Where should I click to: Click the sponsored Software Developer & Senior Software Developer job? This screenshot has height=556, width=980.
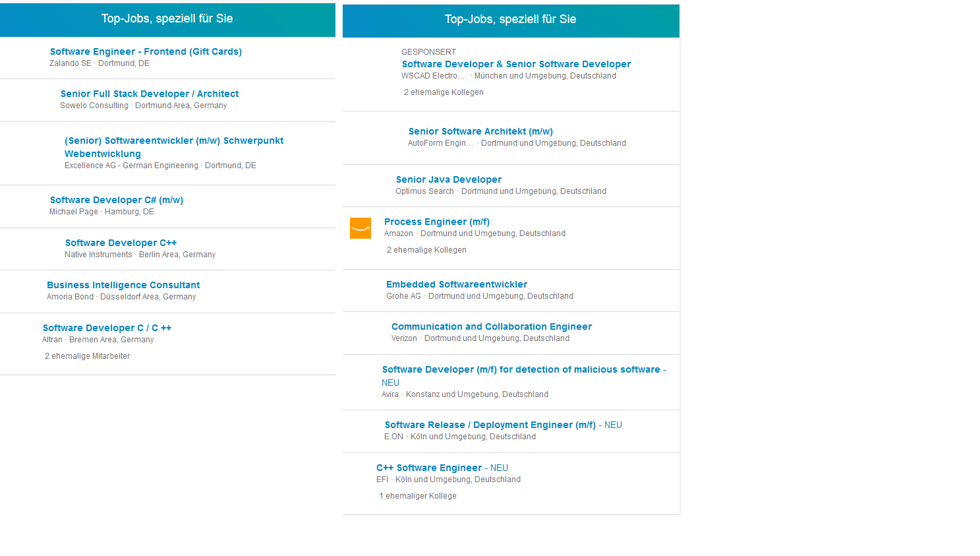[516, 64]
